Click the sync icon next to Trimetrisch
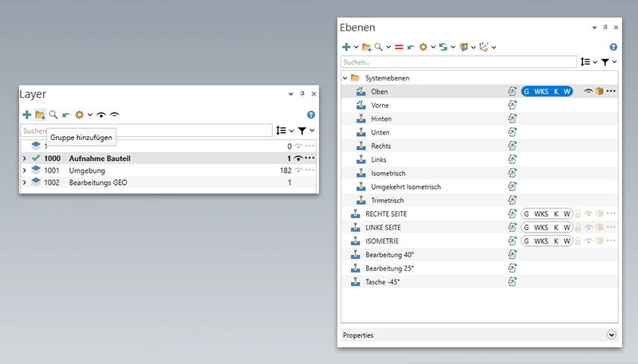The image size is (638, 364). pyautogui.click(x=513, y=200)
